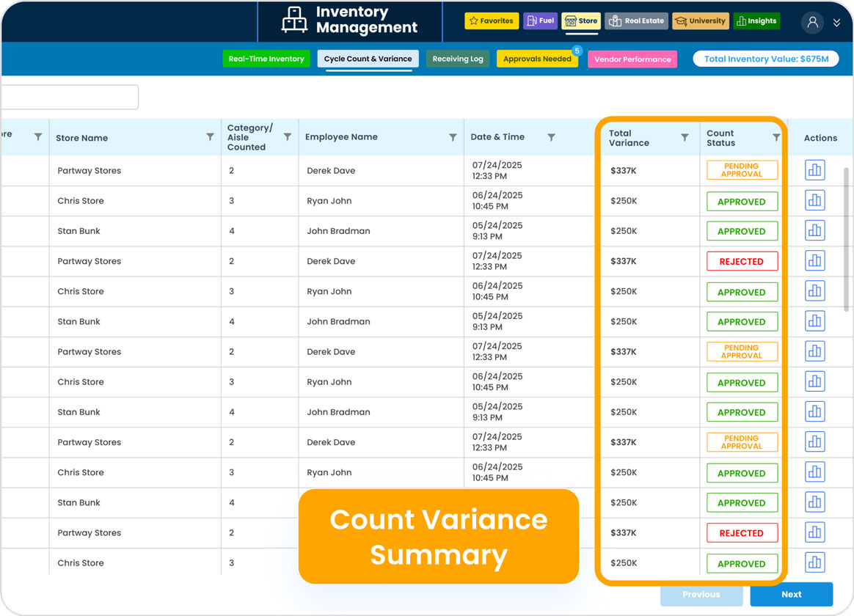Click the Next page button
This screenshot has width=854, height=616.
point(791,594)
